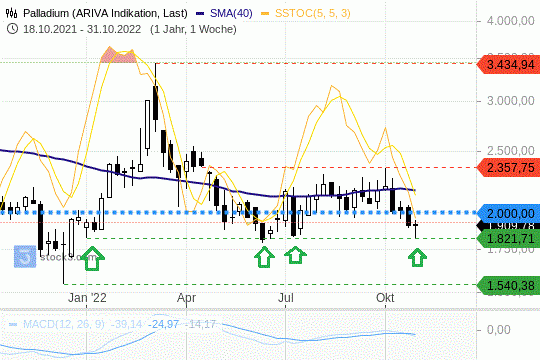
Task: Click the stock3 watermark logo
Action: tap(25, 256)
